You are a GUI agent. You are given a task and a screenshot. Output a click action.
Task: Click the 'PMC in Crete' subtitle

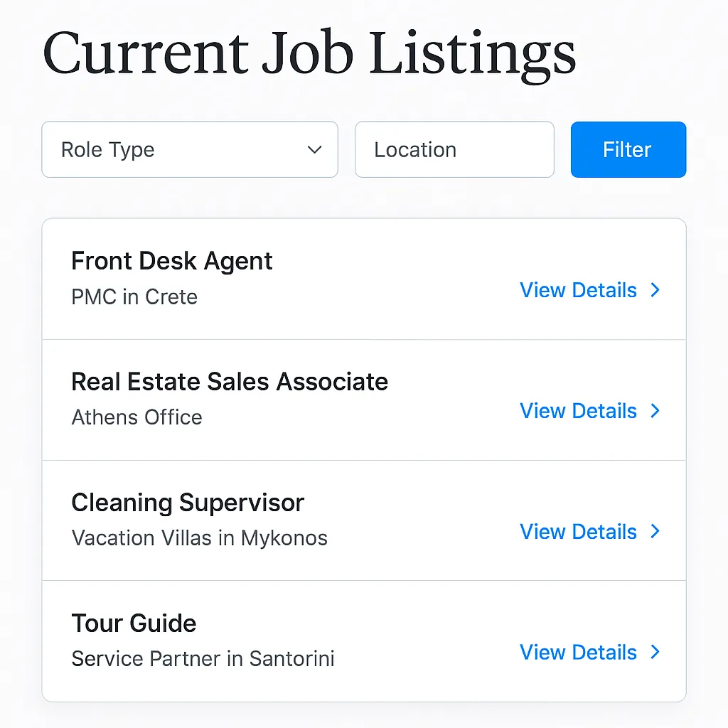[134, 296]
